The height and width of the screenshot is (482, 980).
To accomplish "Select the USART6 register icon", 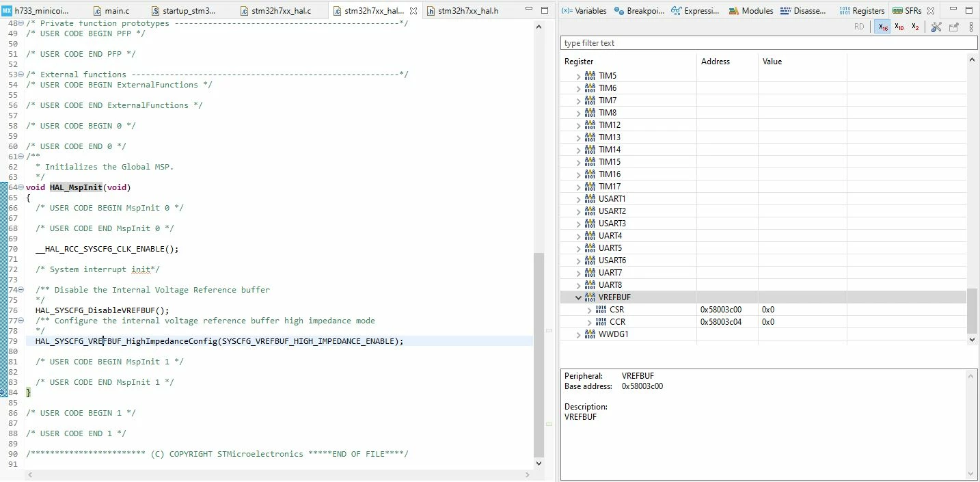I will tap(590, 260).
